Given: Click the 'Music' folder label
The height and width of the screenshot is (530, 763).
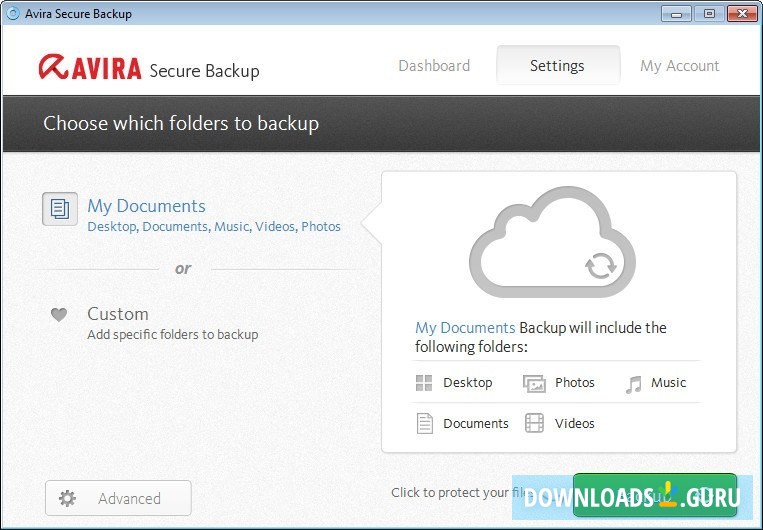Looking at the screenshot, I should point(669,383).
